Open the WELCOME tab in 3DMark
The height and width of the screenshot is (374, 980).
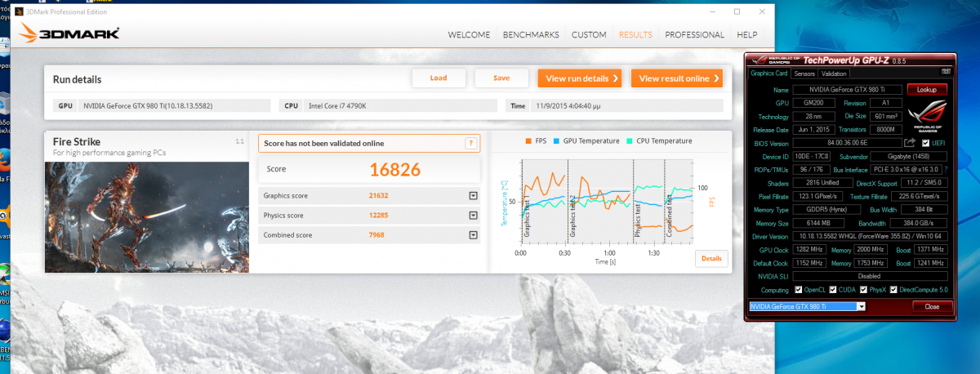coord(469,35)
